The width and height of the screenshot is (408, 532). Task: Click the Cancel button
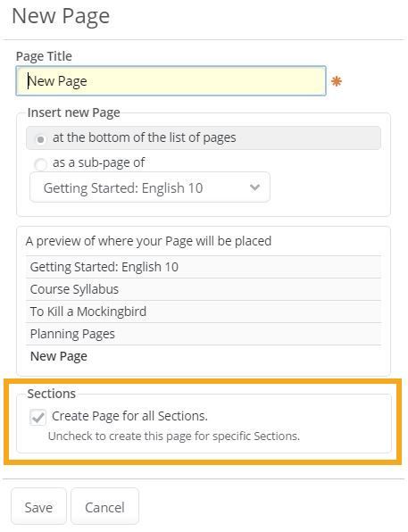coord(104,506)
